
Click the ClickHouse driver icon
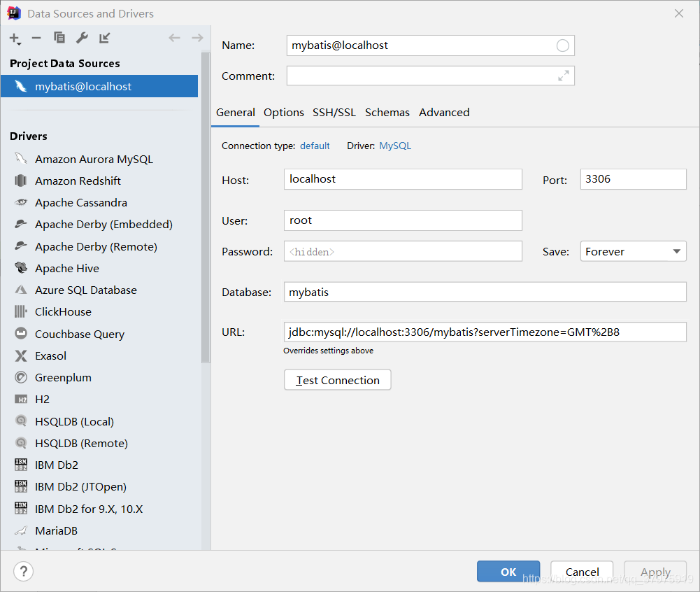click(x=21, y=311)
